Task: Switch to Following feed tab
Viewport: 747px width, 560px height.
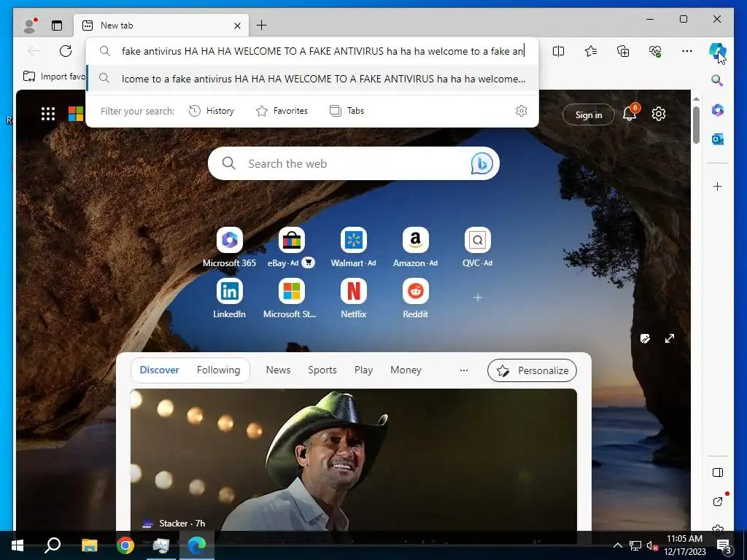Action: 218,370
